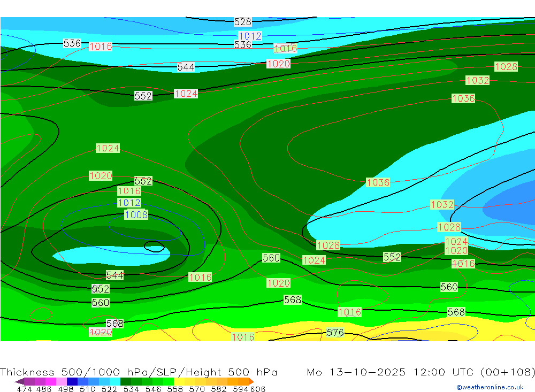Image resolution: width=535 pixels, height=392 pixels.
Task: Click the 528 height contour label
Action: click(x=242, y=22)
